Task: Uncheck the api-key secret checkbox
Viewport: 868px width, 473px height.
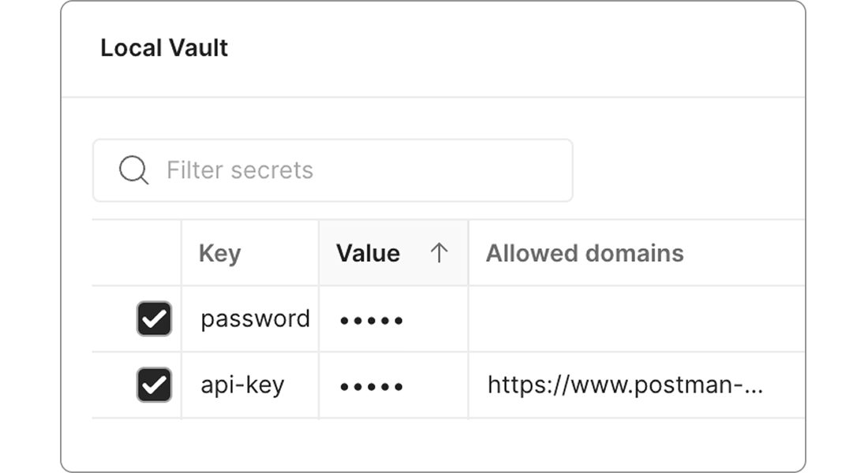Action: pos(154,385)
